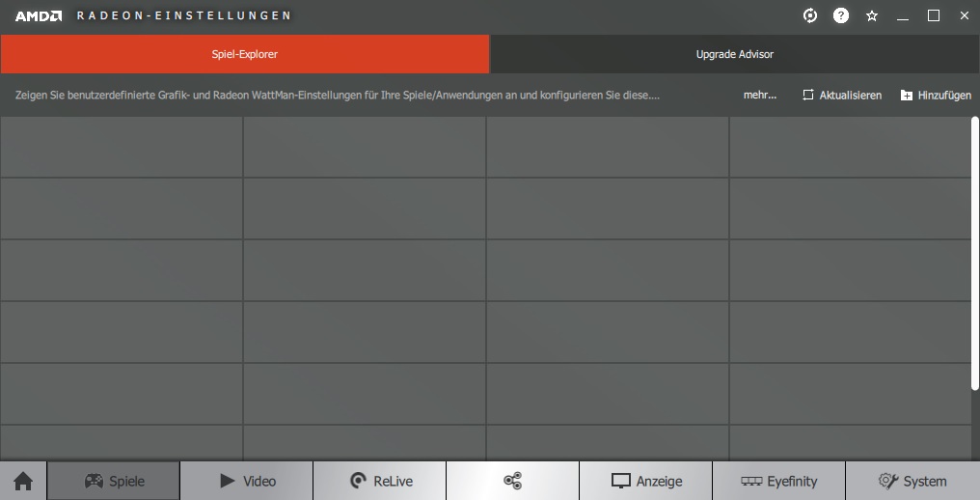Viewport: 980px width, 500px height.
Task: Click the AMD logo
Action: pos(39,16)
